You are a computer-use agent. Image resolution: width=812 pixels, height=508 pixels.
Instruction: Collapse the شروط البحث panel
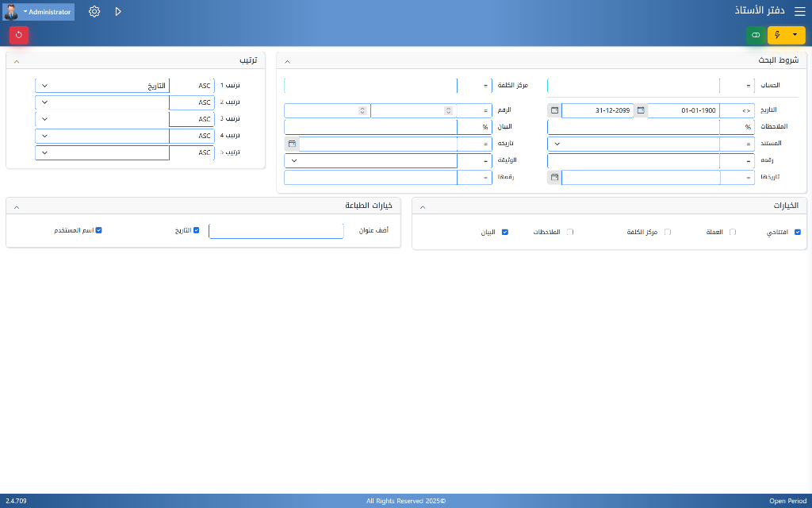point(288,61)
